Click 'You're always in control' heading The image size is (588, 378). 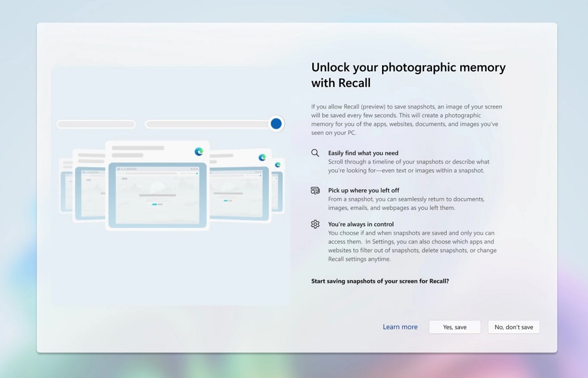click(361, 224)
